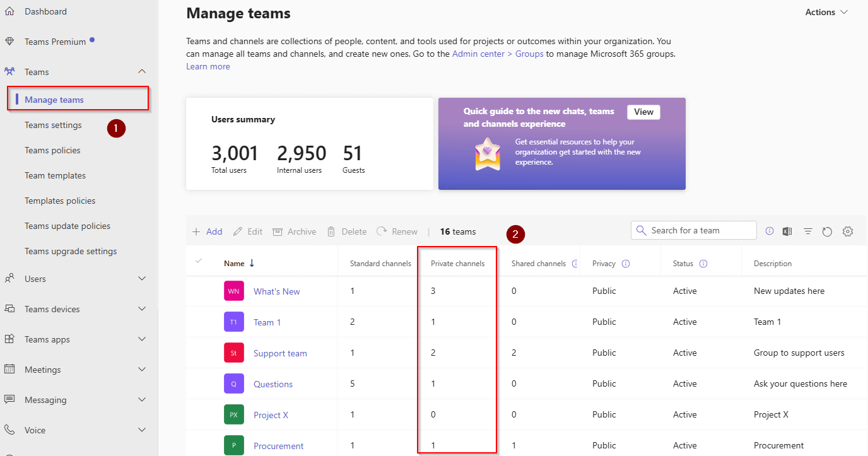868x456 pixels.
Task: Open the column settings gear icon
Action: [848, 231]
